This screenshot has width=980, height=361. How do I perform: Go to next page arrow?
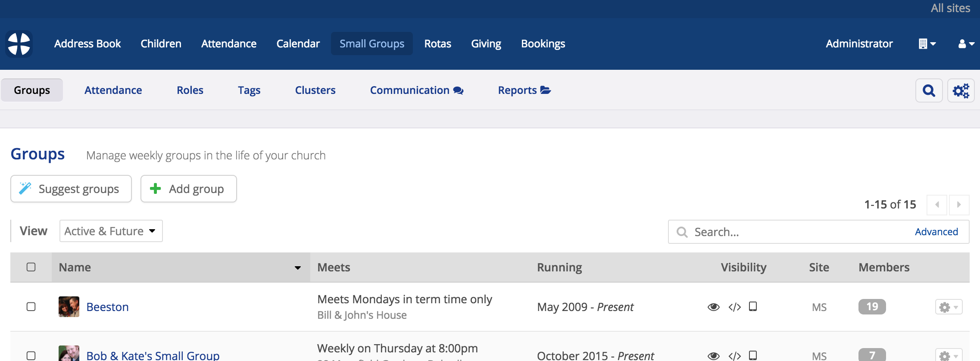click(x=959, y=205)
